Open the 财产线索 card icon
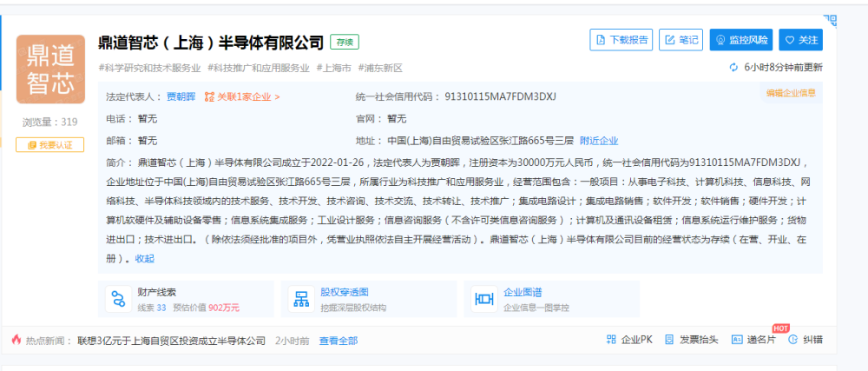This screenshot has width=868, height=371. [118, 299]
